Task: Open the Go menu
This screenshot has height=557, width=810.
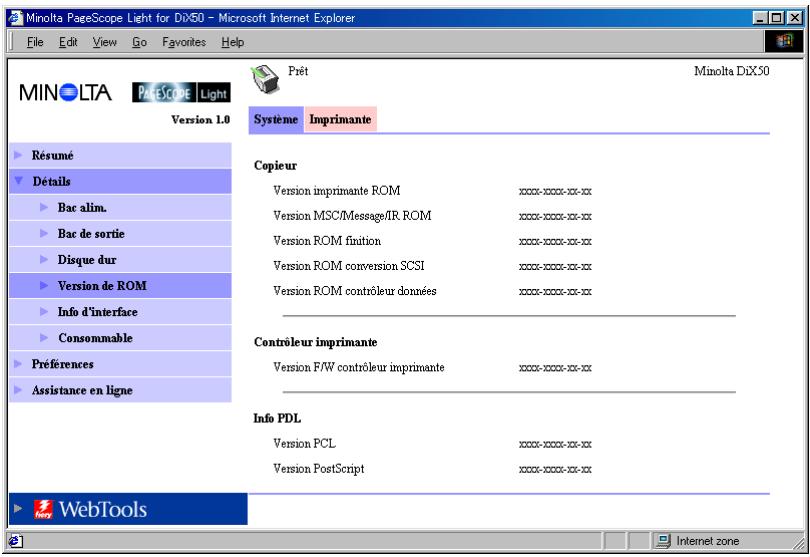Action: 139,42
